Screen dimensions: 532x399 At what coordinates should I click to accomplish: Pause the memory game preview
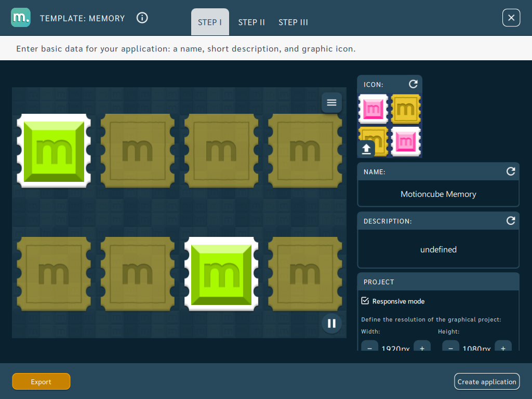tap(331, 323)
